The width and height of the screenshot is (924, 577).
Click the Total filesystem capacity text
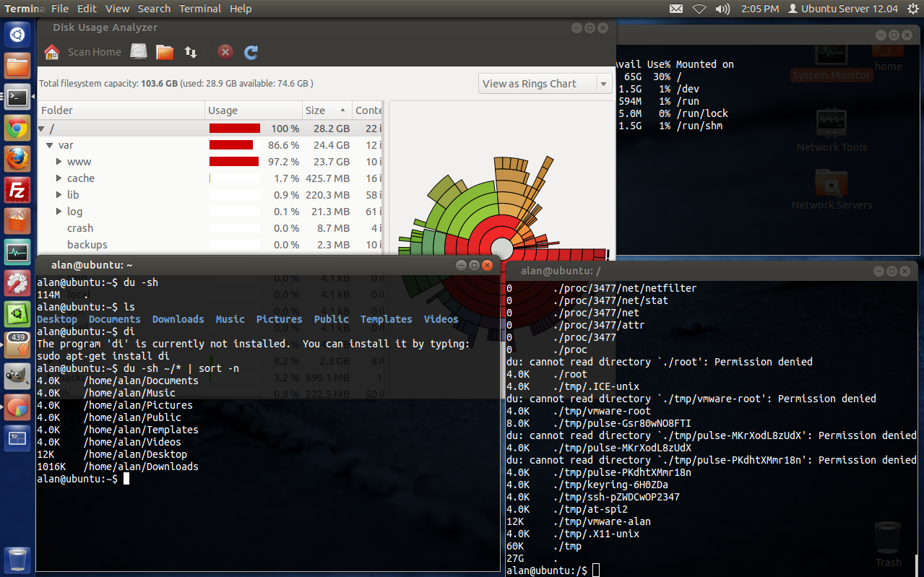click(x=176, y=84)
